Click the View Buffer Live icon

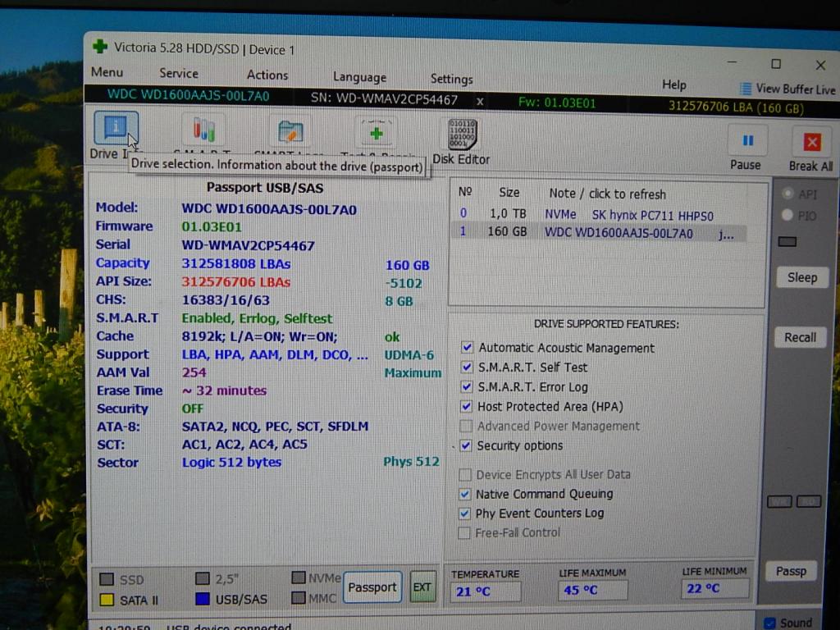point(745,89)
